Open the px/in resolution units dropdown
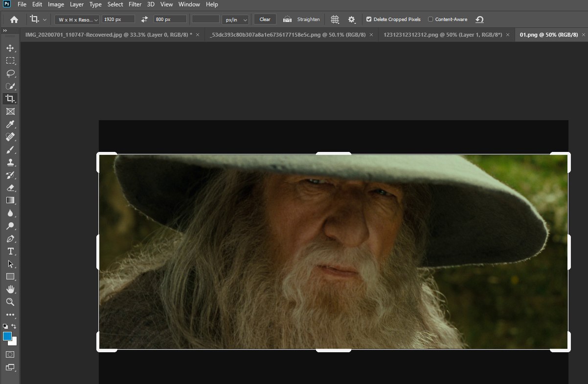The height and width of the screenshot is (384, 588). point(235,20)
